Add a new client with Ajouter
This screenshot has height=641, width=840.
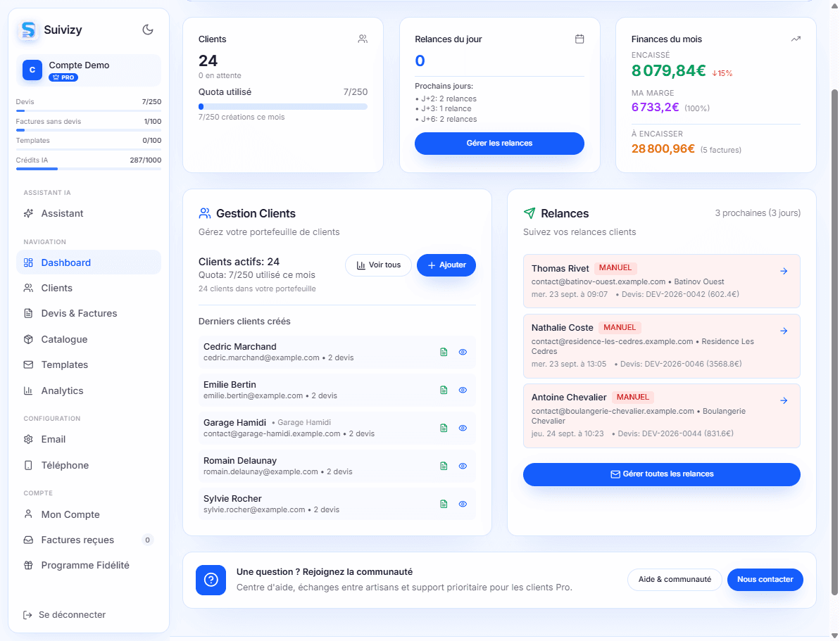click(x=446, y=265)
